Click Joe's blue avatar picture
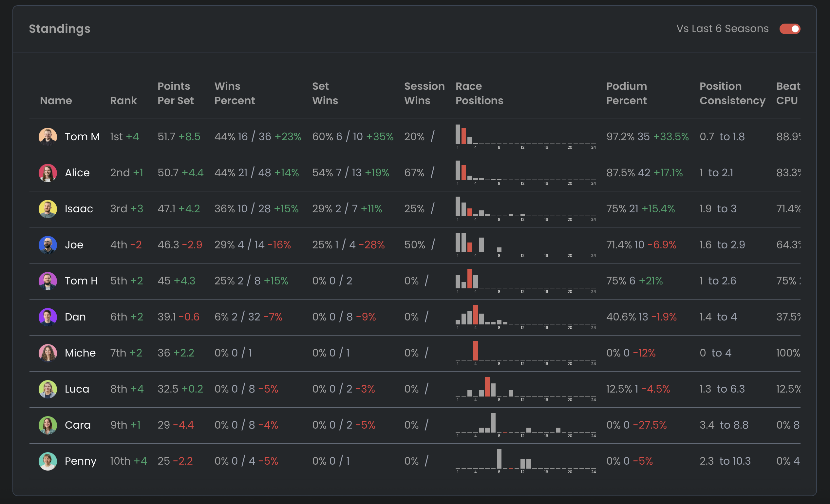 click(47, 245)
